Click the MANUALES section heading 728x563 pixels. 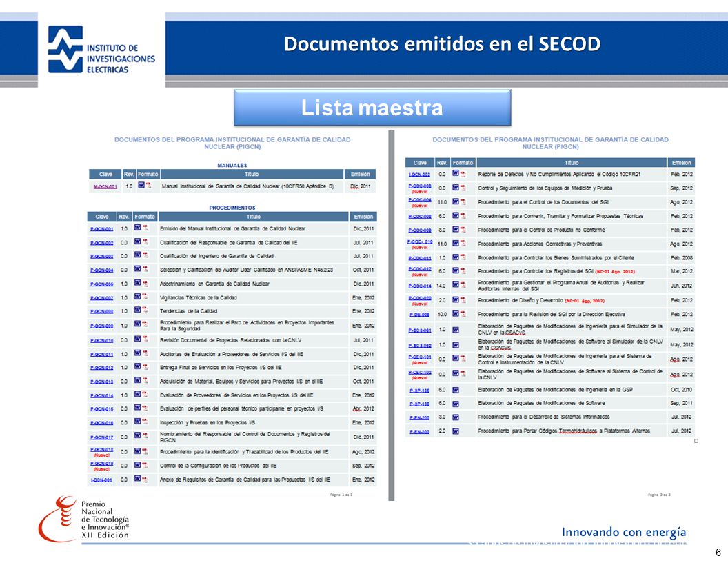pos(232,165)
